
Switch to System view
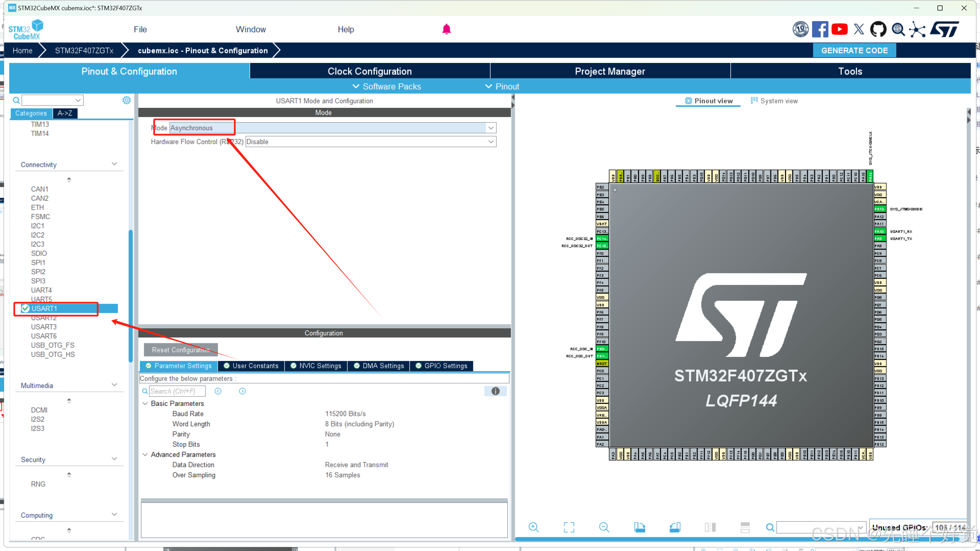(774, 101)
